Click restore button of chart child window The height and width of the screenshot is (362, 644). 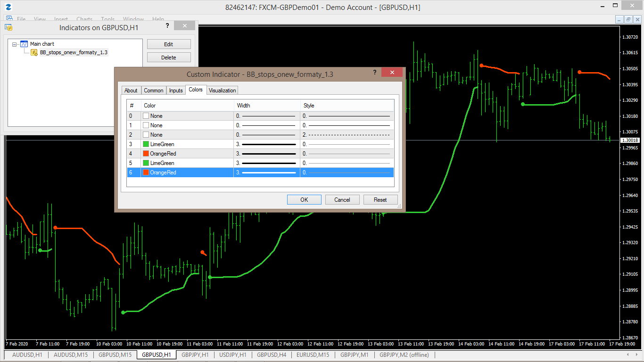click(x=628, y=19)
